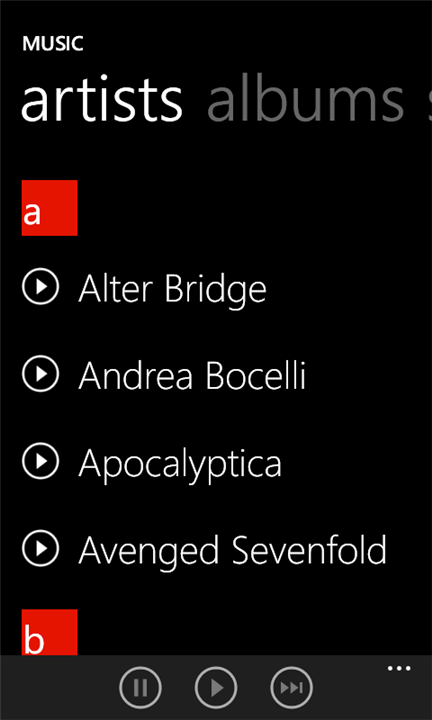Tap play icon beside Andrea Bocelli

pos(40,374)
